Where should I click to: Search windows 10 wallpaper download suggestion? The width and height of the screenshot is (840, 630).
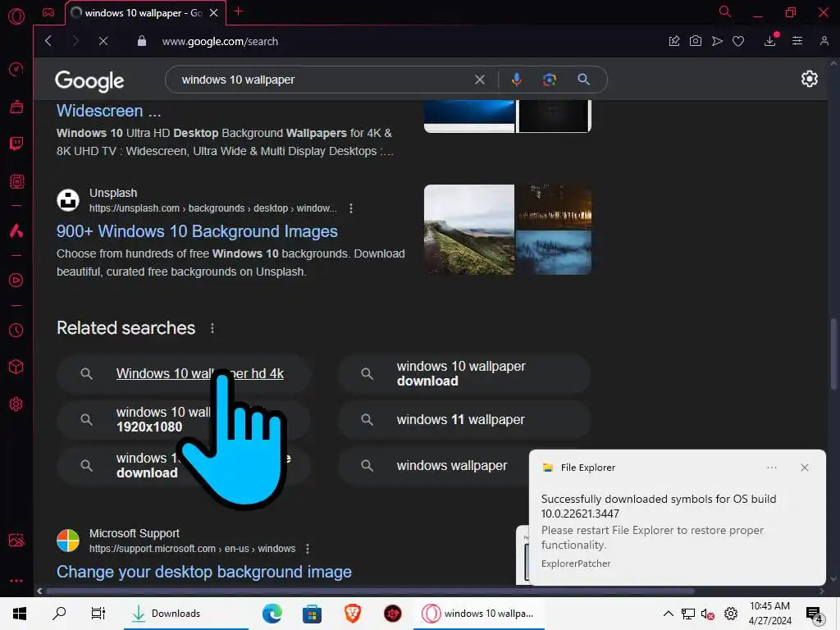[x=464, y=374]
